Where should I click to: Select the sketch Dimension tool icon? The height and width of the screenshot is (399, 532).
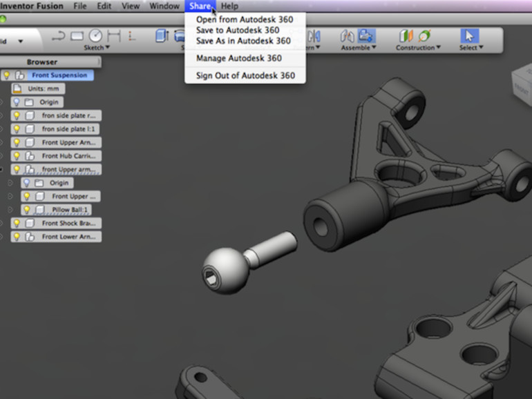click(x=114, y=36)
